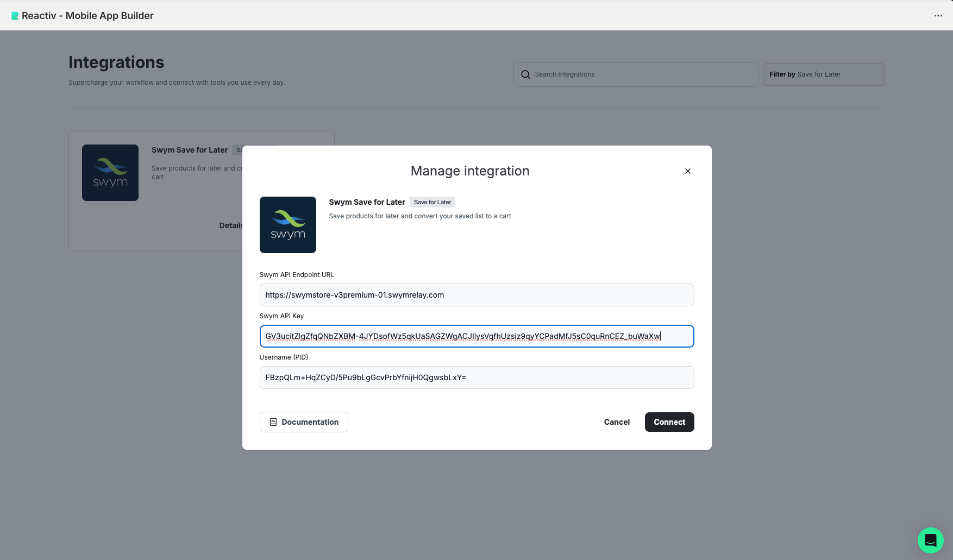Open the three-dot more options menu
Screen dimensions: 953x560
pos(938,16)
